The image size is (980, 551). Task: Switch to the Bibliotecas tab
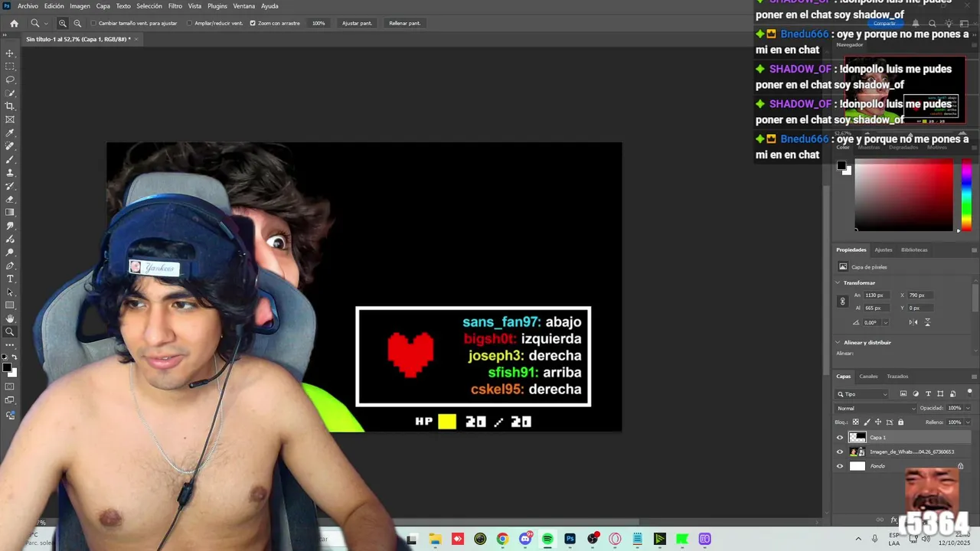[914, 250]
